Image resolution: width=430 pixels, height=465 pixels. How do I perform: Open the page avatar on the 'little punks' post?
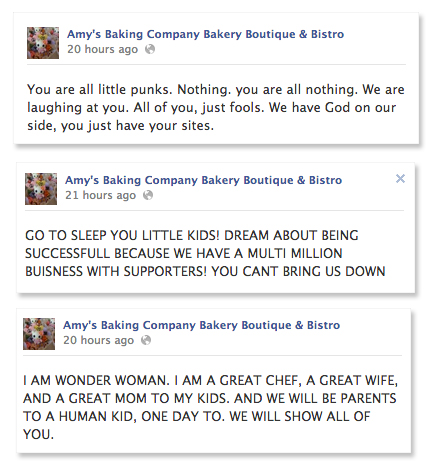pos(43,43)
